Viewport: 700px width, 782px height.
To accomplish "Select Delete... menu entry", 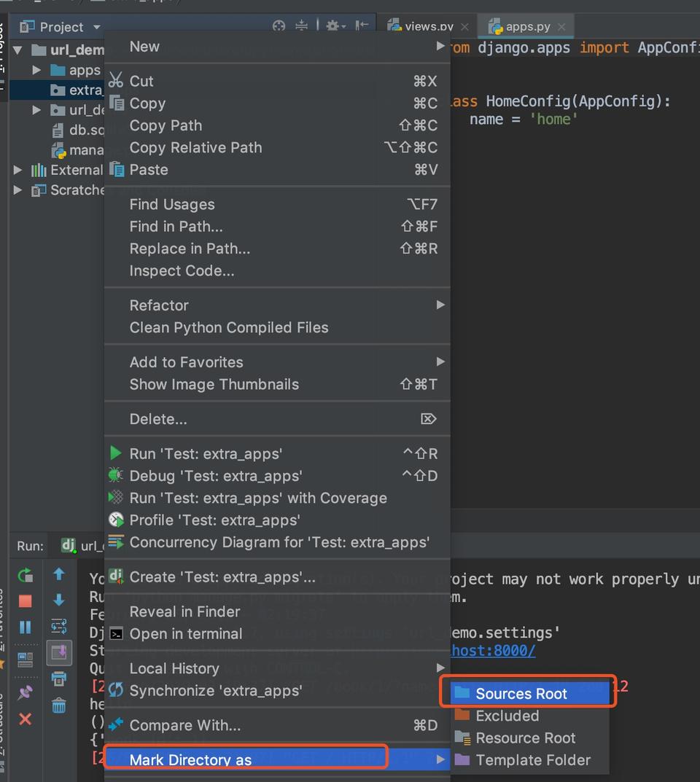I will point(277,419).
